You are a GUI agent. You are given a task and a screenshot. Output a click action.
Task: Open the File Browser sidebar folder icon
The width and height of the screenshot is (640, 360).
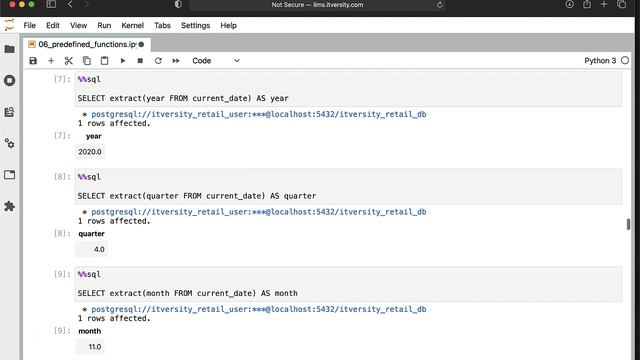(x=9, y=49)
